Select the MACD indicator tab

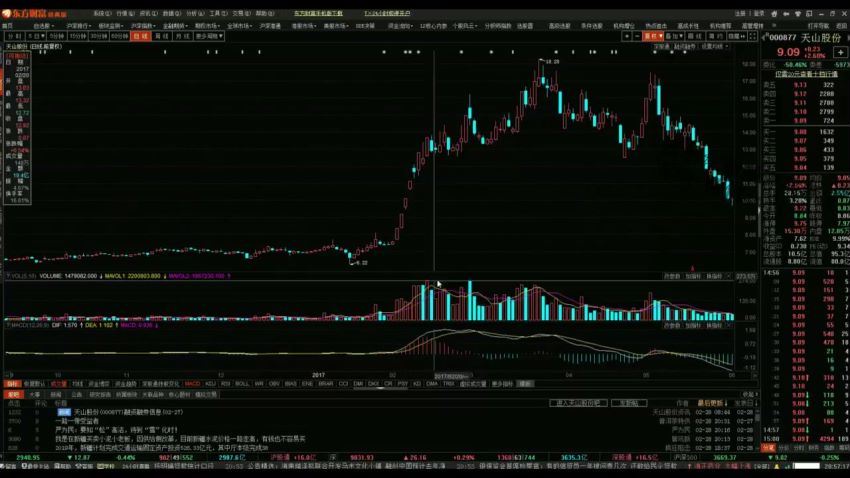pos(192,384)
